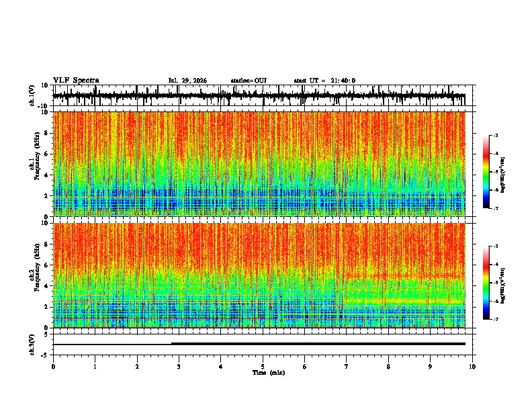The width and height of the screenshot is (532, 411).
Task: Click the "-5" tick on ch.3(V) axis
Action: [x=45, y=355]
